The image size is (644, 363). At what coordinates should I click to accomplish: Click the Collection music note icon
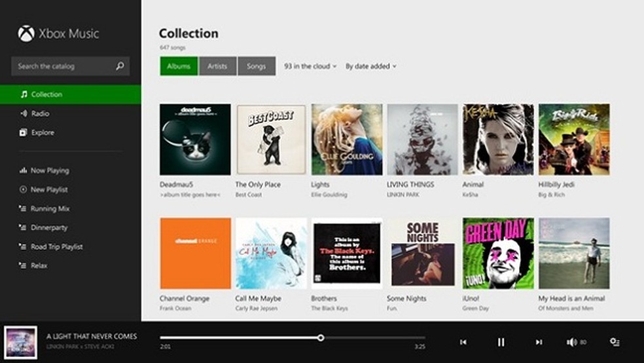pos(24,94)
